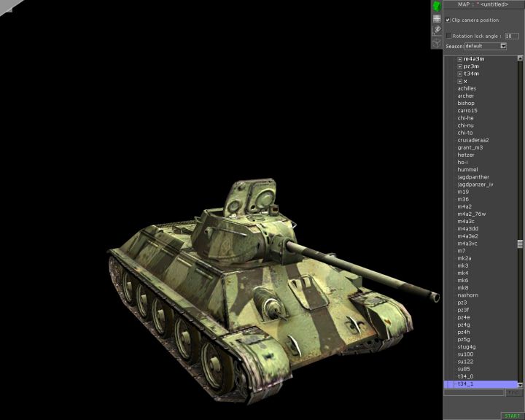The height and width of the screenshot is (420, 525).
Task: Select jagdpanther in the entity list
Action: [473, 177]
